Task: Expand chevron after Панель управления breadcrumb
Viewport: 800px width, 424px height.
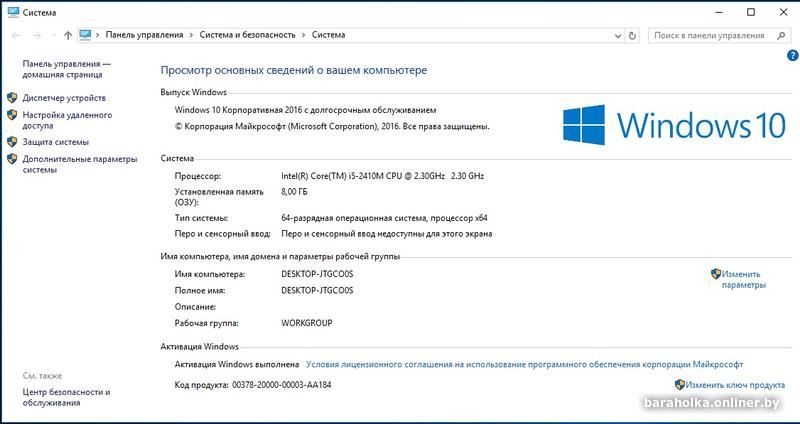Action: 191,35
